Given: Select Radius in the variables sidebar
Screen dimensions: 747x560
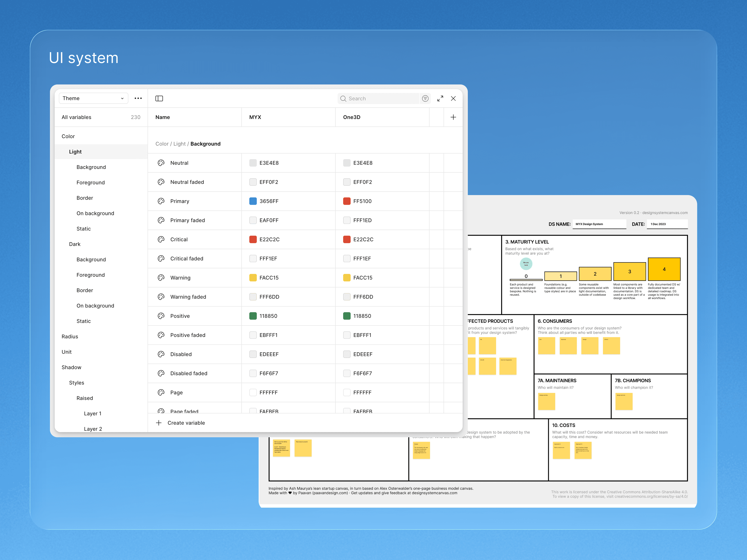Looking at the screenshot, I should click(70, 336).
